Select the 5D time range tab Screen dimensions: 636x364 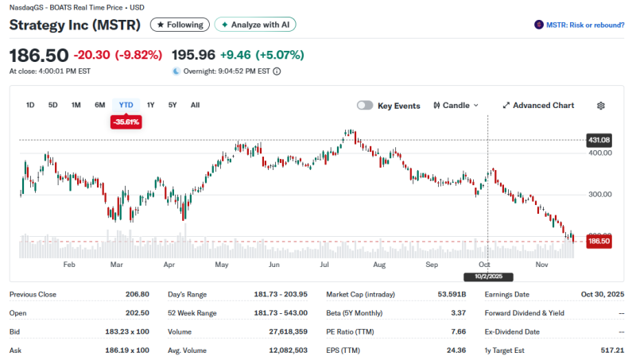(52, 105)
